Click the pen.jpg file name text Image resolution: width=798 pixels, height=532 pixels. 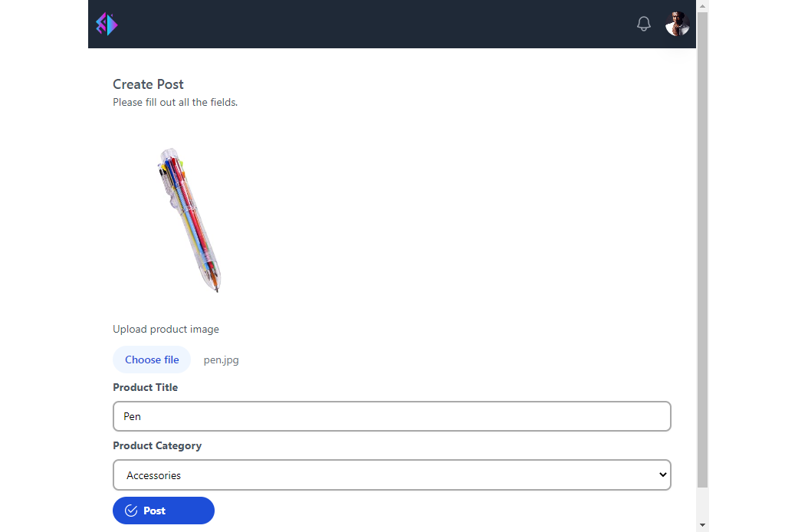click(x=221, y=360)
